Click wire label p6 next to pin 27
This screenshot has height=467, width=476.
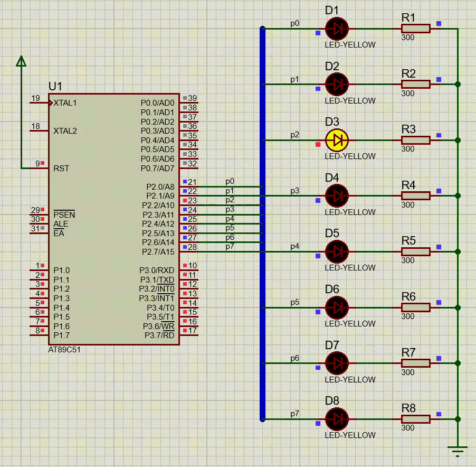pos(230,237)
